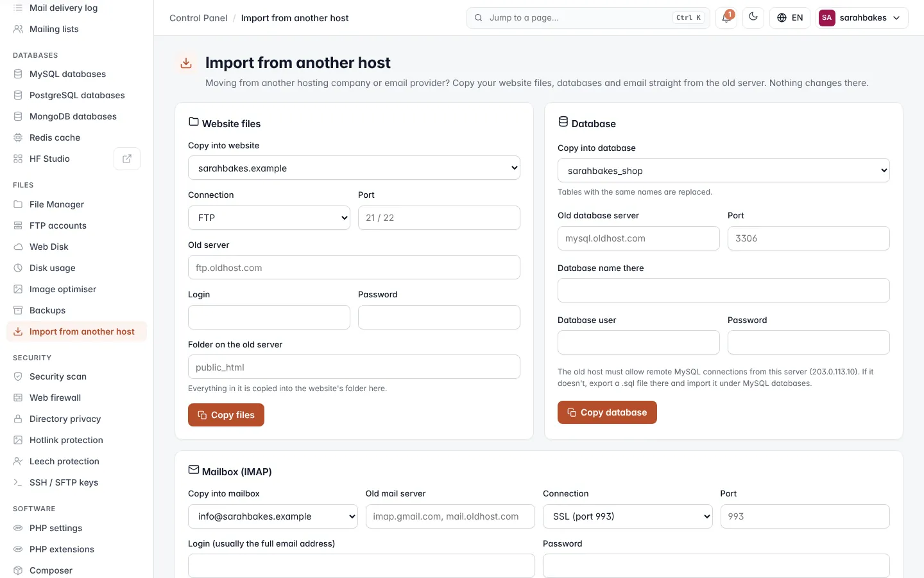The width and height of the screenshot is (924, 578).
Task: Click the Old database server field
Action: click(638, 238)
